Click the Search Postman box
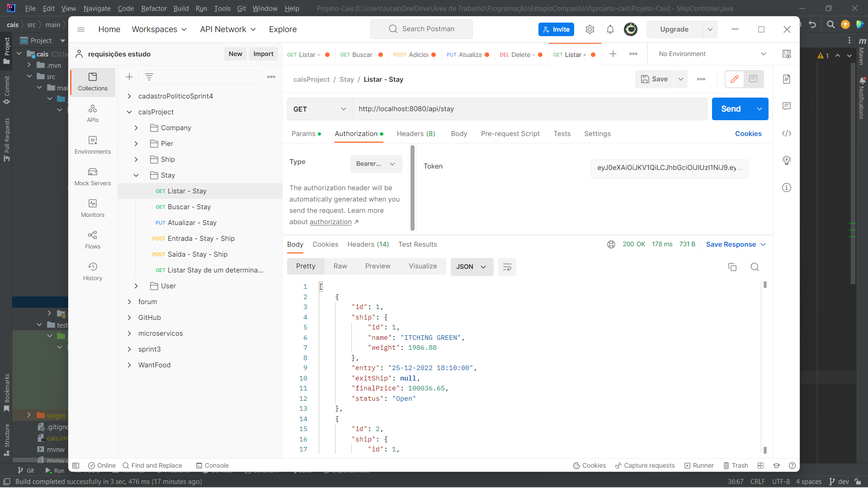Screen dimensions: 868x488 (x=421, y=29)
